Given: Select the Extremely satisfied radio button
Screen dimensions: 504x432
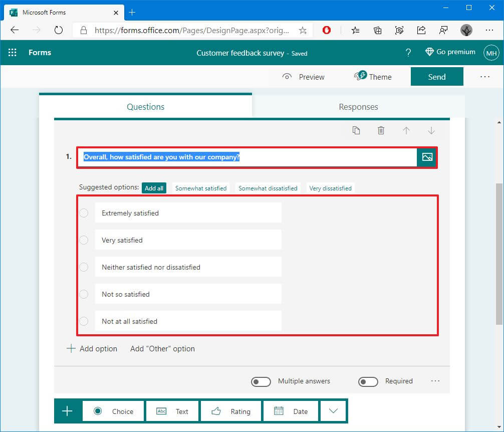Looking at the screenshot, I should 84,213.
